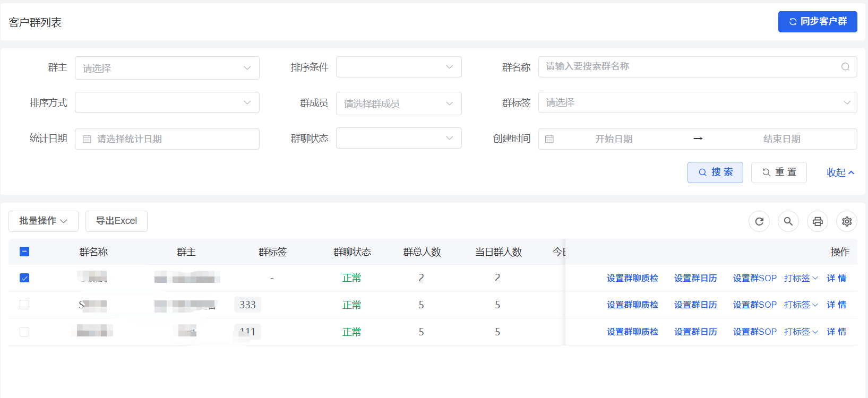Open 详情 of first row
Screen dimensions: 868x398
[836, 278]
